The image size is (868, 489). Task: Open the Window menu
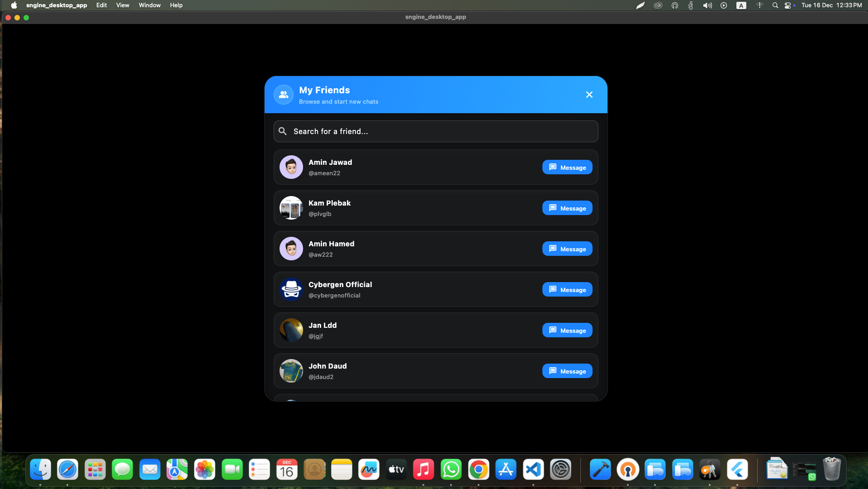[149, 5]
